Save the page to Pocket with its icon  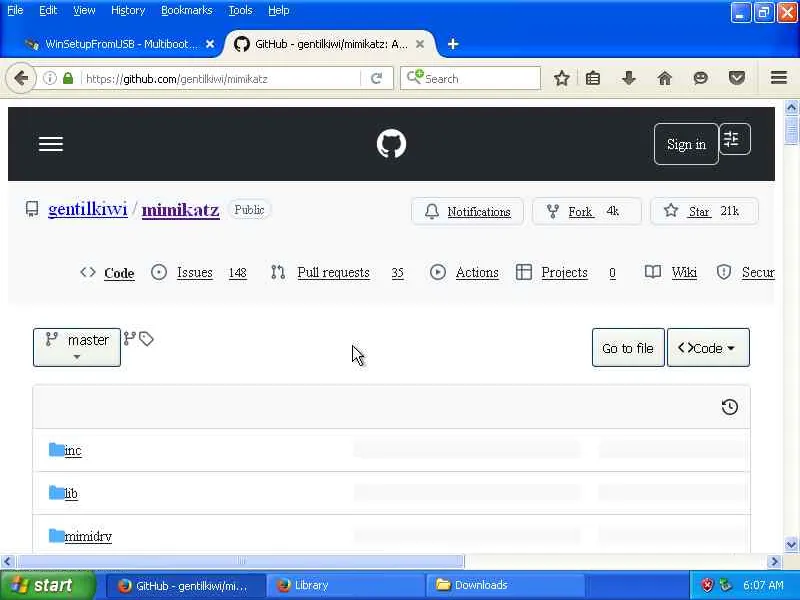click(737, 78)
